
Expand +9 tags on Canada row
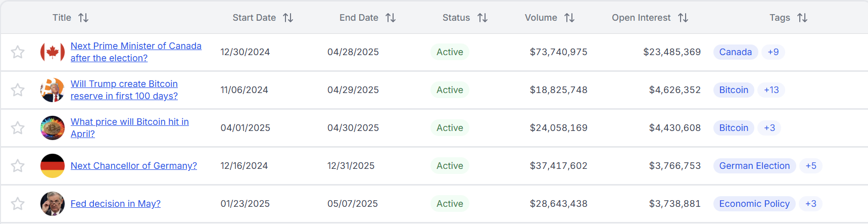pyautogui.click(x=773, y=52)
